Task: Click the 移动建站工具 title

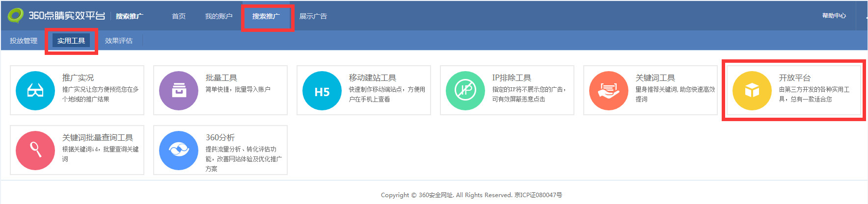Action: tap(373, 78)
